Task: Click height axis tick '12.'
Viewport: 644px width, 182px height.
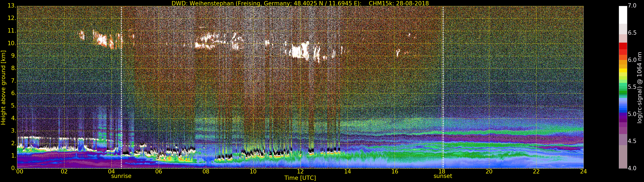Action: pyautogui.click(x=12, y=18)
